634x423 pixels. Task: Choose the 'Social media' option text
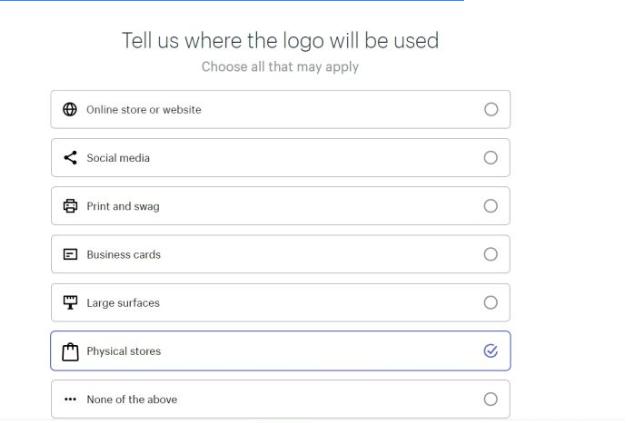click(x=118, y=158)
